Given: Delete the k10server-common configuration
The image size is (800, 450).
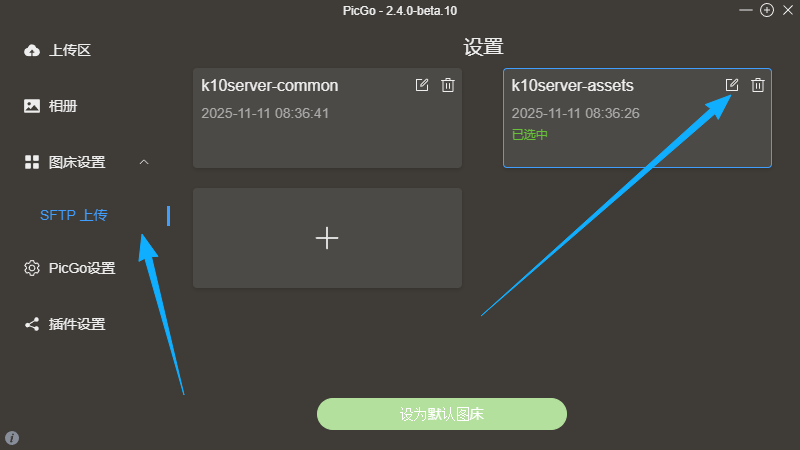Looking at the screenshot, I should (x=448, y=85).
